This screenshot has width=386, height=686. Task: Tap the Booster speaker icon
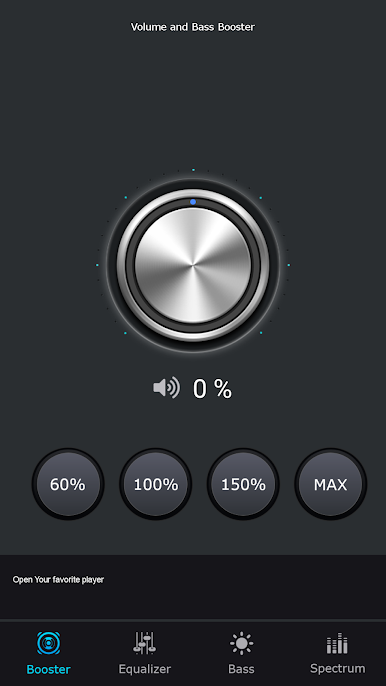click(49, 643)
